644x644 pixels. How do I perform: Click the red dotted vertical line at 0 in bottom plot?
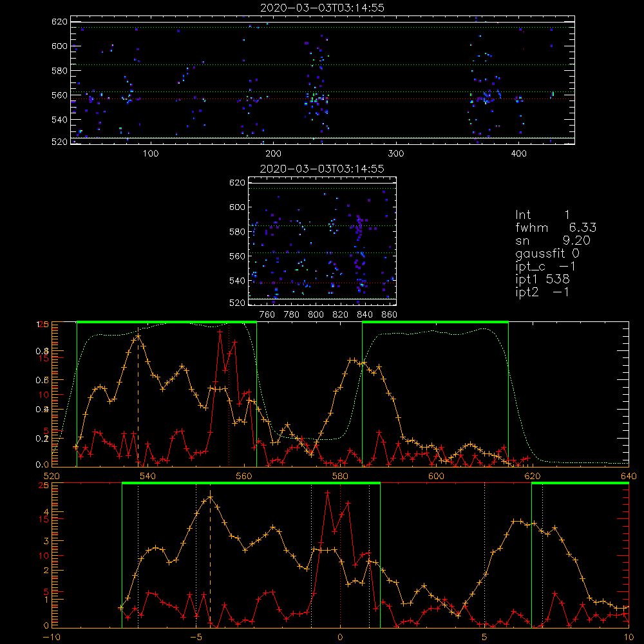(340, 555)
